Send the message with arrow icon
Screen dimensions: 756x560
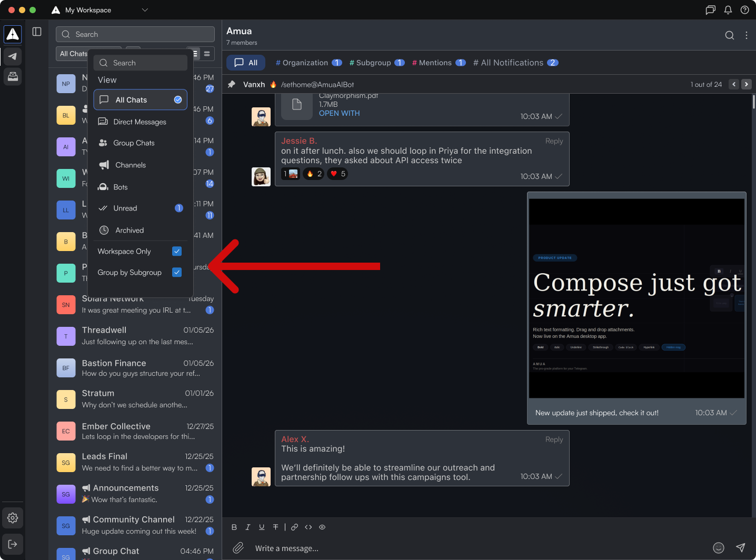click(741, 548)
